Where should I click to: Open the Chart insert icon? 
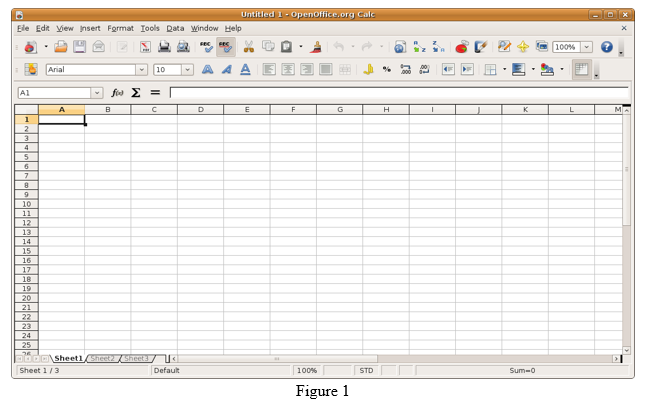pos(461,47)
